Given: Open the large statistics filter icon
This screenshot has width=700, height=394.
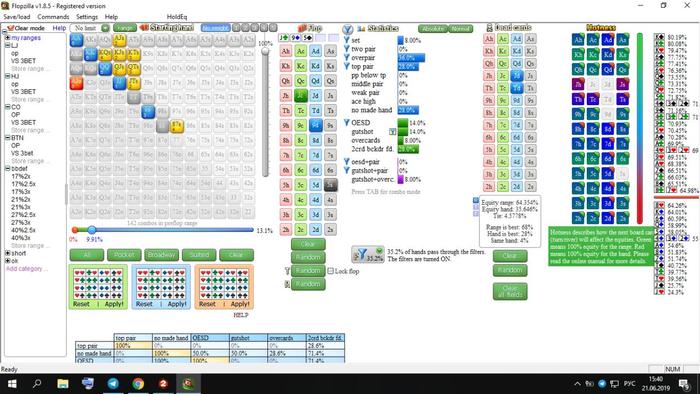Looking at the screenshot, I should [x=348, y=29].
